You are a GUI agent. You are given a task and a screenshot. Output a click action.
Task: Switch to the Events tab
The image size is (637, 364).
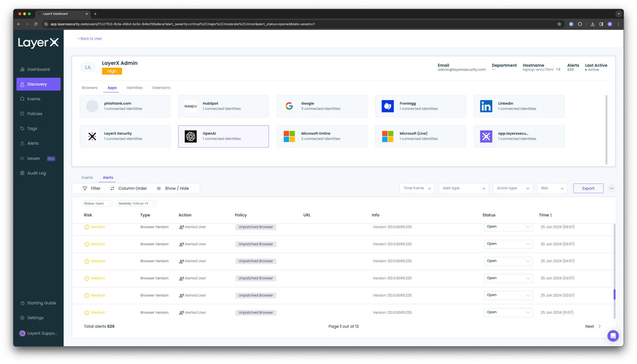87,178
